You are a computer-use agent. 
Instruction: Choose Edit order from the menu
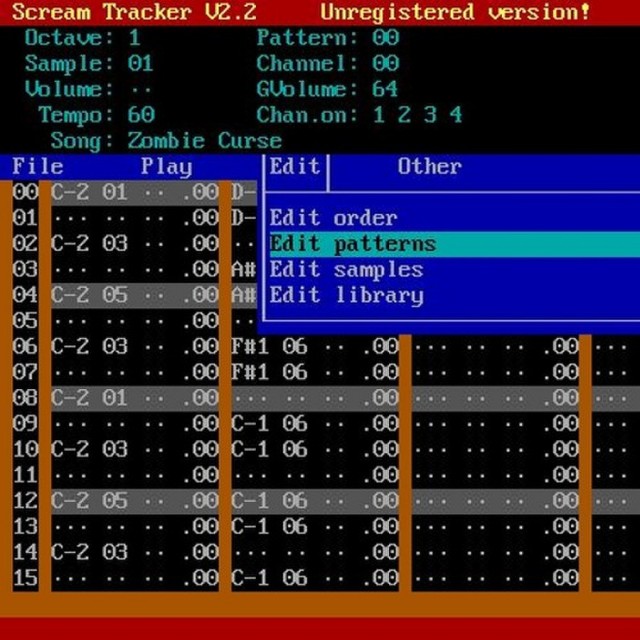[x=333, y=218]
